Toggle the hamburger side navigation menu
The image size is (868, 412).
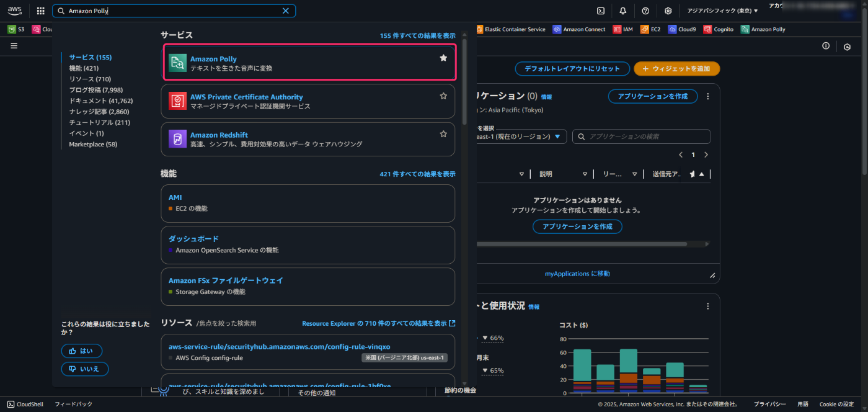click(14, 45)
